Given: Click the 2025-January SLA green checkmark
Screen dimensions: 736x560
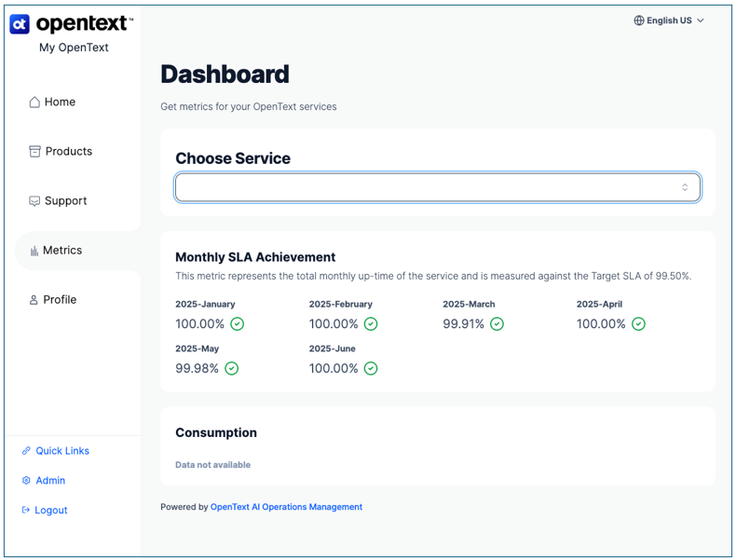Looking at the screenshot, I should coord(238,324).
